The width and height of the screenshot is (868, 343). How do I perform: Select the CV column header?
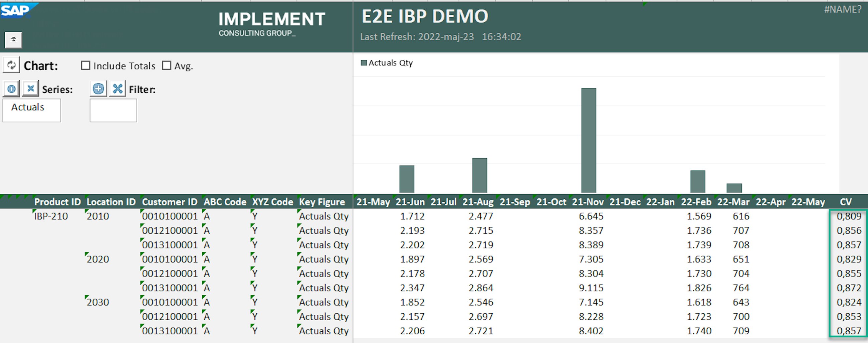846,202
